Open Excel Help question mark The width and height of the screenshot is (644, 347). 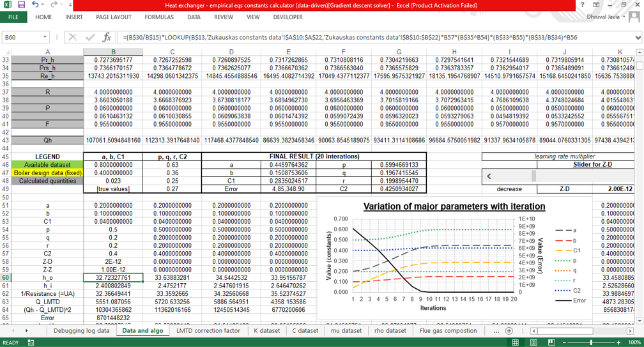click(x=583, y=5)
